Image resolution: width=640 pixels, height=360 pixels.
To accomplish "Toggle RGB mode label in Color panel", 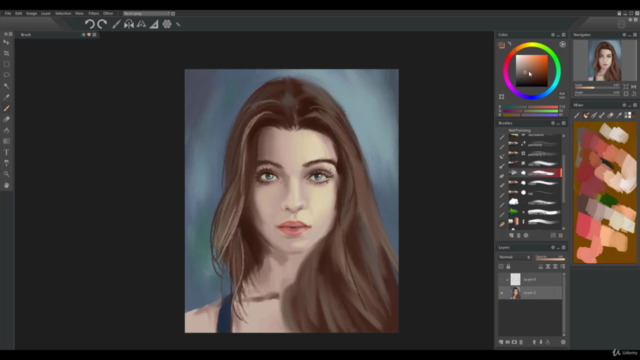I will click(x=562, y=93).
